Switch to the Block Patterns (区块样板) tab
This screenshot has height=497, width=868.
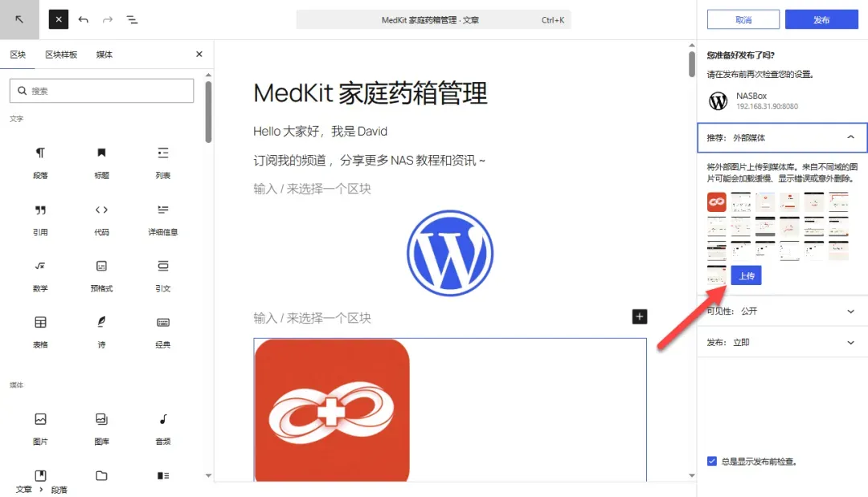61,54
